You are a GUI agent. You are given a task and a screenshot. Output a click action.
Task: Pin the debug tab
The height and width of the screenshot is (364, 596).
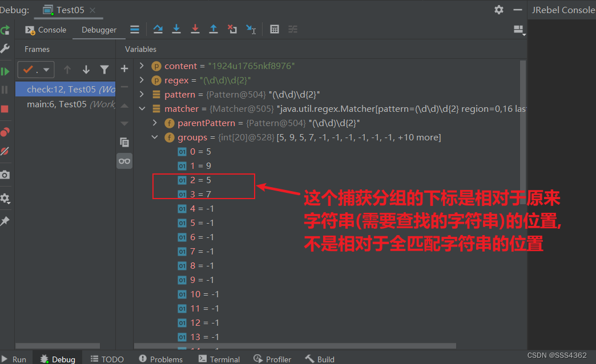5,221
